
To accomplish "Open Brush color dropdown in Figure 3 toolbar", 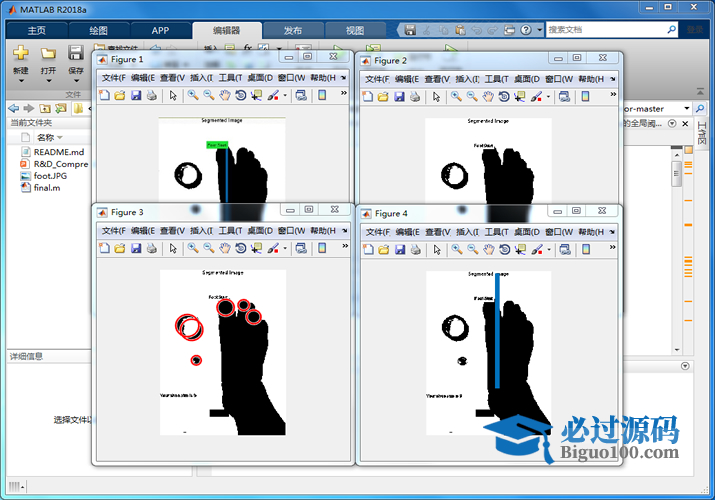I will [x=285, y=248].
